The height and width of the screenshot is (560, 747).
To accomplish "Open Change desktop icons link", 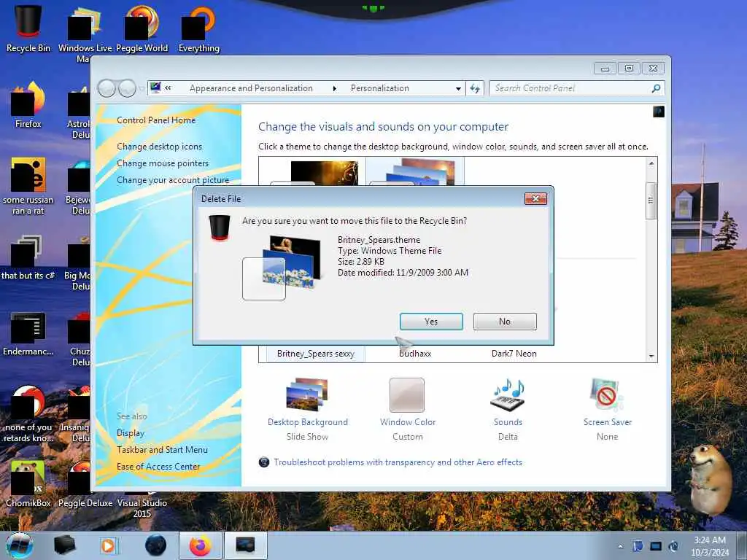I will tap(160, 146).
